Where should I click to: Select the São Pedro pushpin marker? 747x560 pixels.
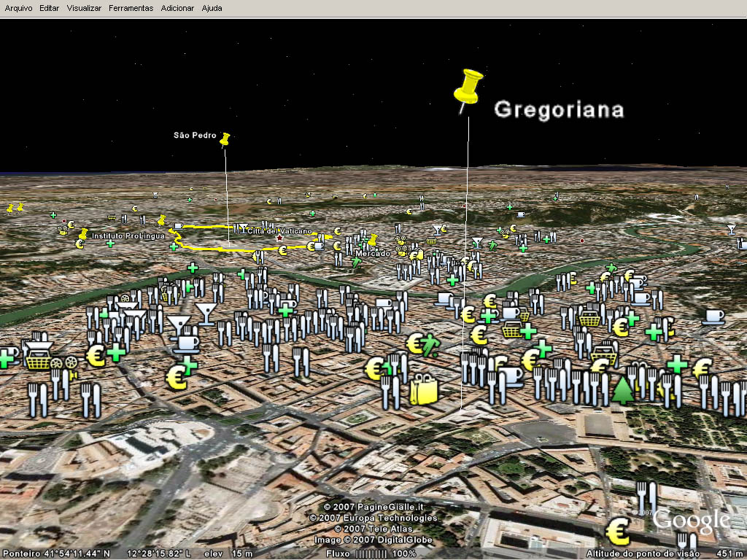tap(225, 138)
